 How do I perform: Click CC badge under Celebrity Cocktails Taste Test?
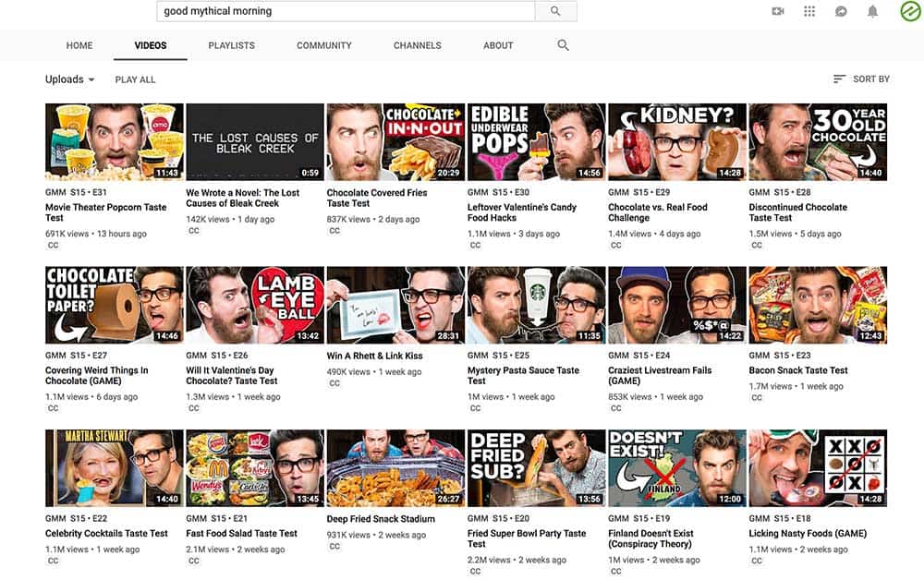tap(53, 562)
